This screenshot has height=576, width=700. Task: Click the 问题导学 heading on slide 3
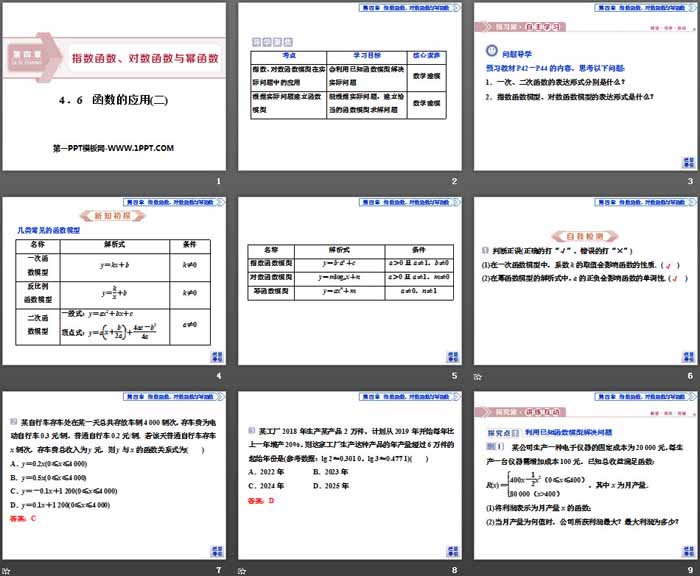[517, 54]
